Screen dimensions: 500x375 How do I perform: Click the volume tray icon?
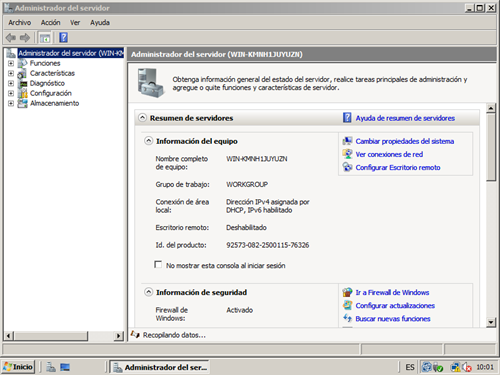click(467, 367)
